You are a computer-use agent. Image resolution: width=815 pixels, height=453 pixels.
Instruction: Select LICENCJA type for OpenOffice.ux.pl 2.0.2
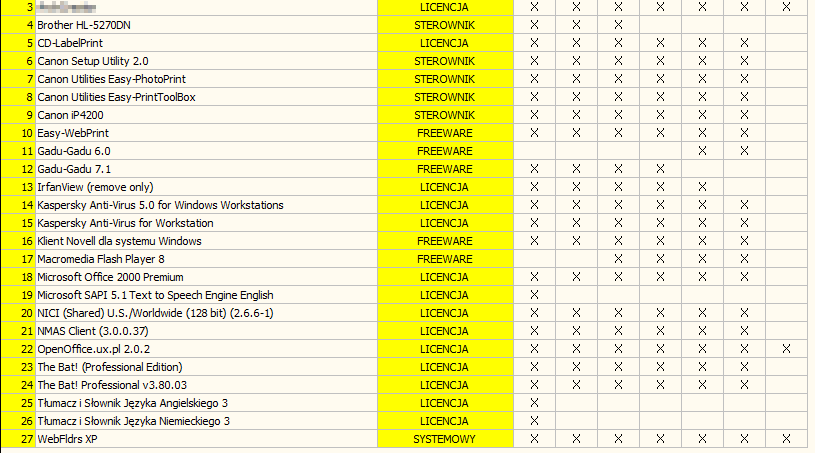click(x=445, y=349)
